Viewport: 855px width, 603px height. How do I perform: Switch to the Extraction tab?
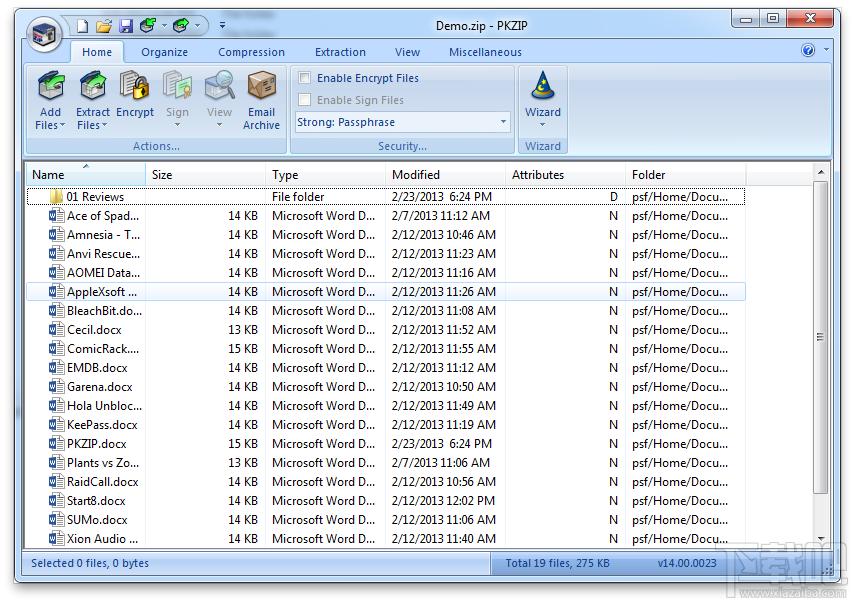pos(340,52)
